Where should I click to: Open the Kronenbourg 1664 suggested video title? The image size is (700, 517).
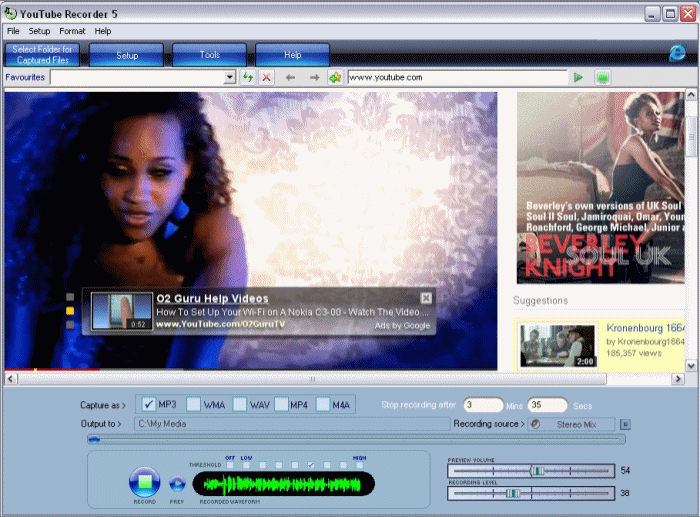point(645,328)
